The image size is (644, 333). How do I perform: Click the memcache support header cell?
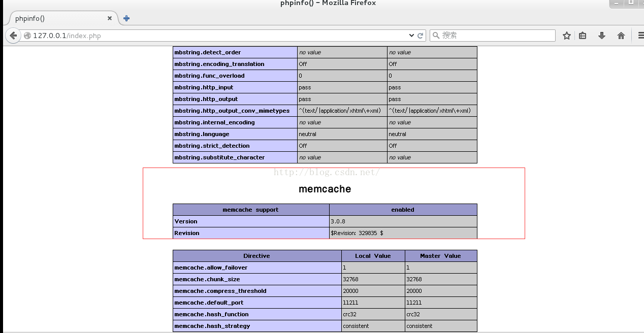pos(251,210)
